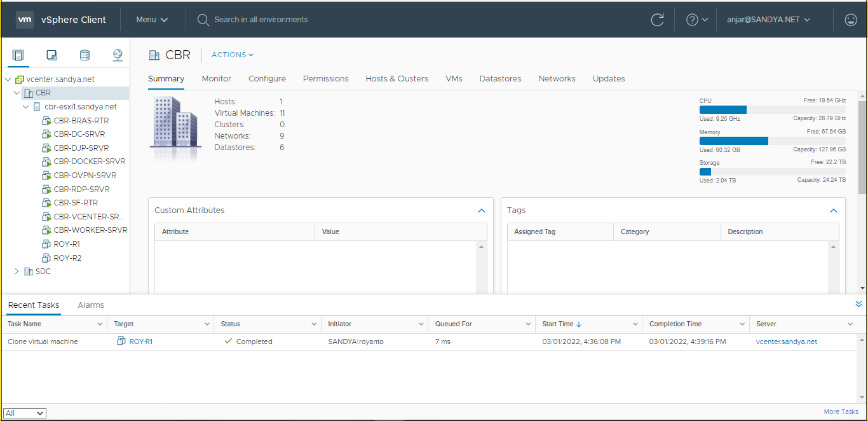Viewport: 868px width, 421px height.
Task: Open the Hosts and Clusters inventory icon
Action: click(18, 55)
